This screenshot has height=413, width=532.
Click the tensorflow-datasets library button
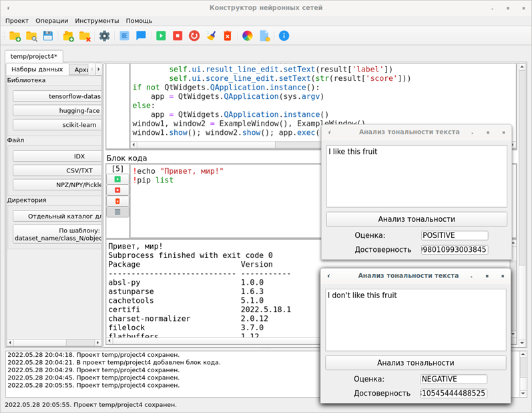coord(57,96)
